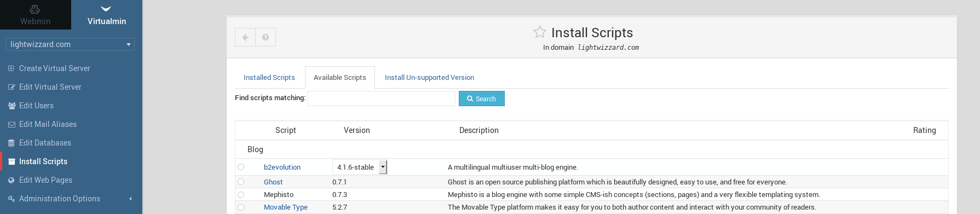The image size is (980, 214).
Task: Open Create Virtual Server
Action: pos(54,68)
